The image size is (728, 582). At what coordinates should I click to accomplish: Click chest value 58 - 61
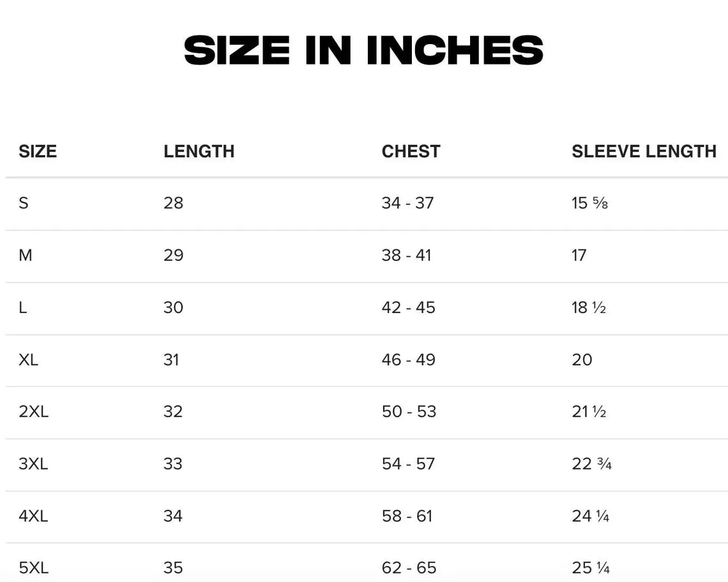[407, 516]
